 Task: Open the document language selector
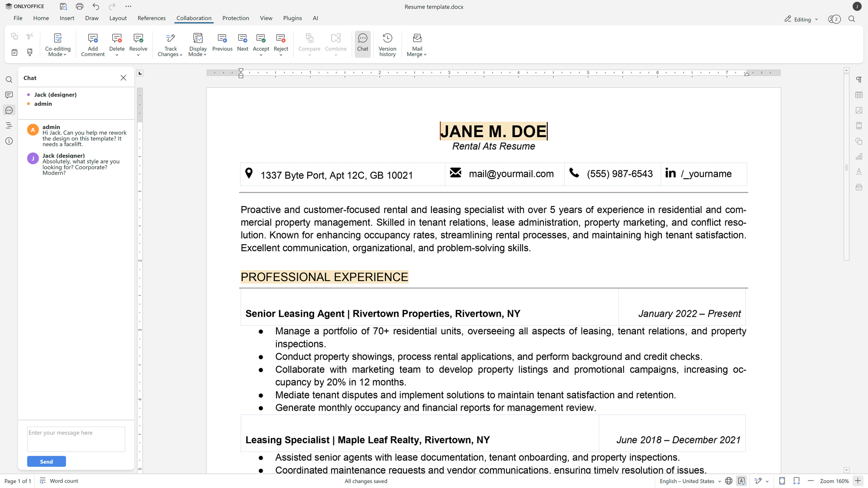pos(690,481)
